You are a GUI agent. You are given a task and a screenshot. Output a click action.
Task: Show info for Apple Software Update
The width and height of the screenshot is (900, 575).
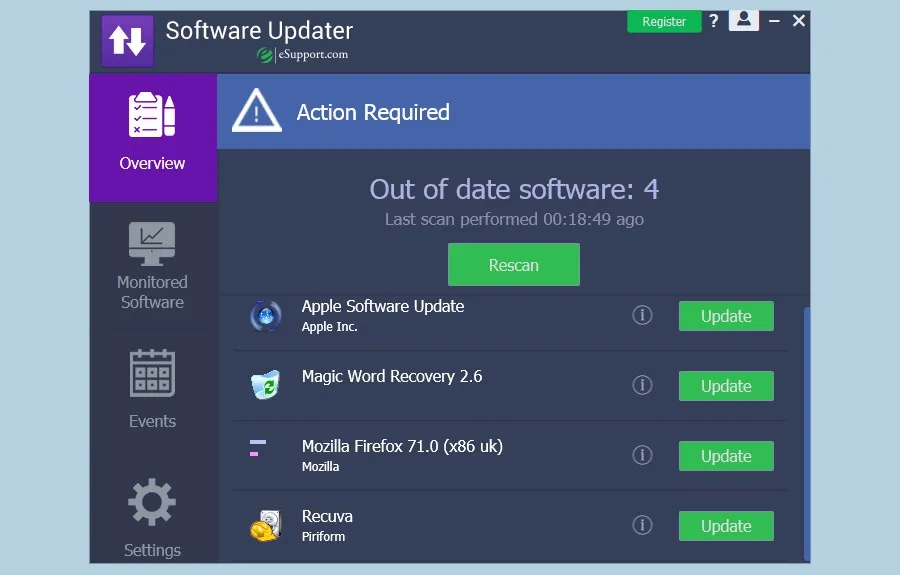(x=642, y=315)
